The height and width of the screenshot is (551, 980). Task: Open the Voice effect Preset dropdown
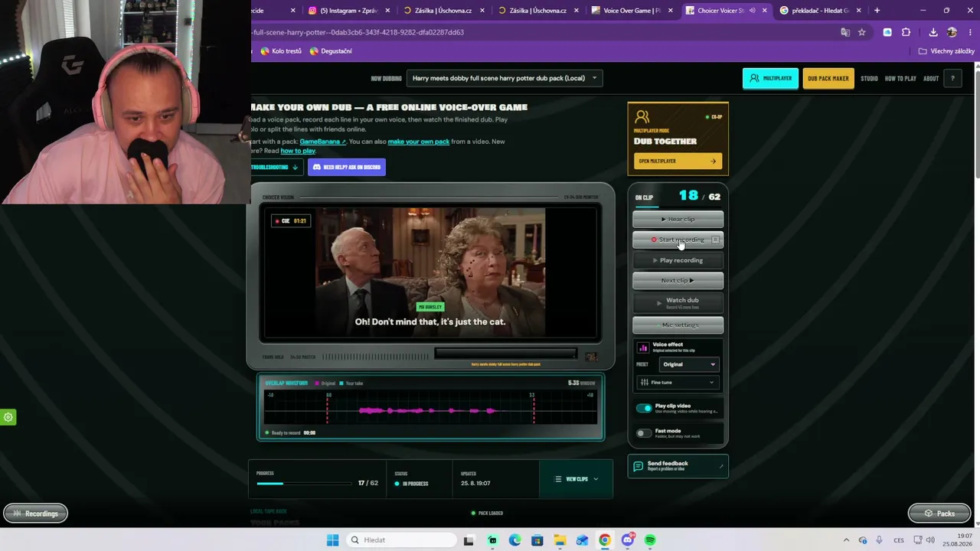(689, 364)
